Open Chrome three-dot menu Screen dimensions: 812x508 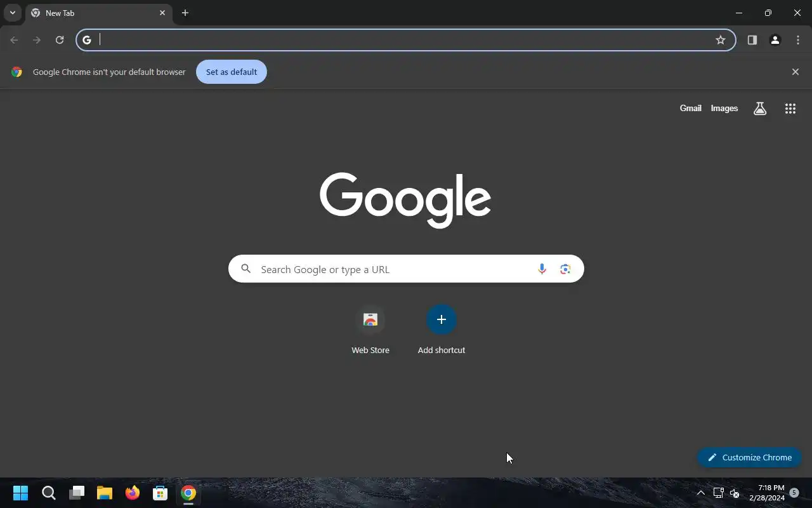[798, 40]
